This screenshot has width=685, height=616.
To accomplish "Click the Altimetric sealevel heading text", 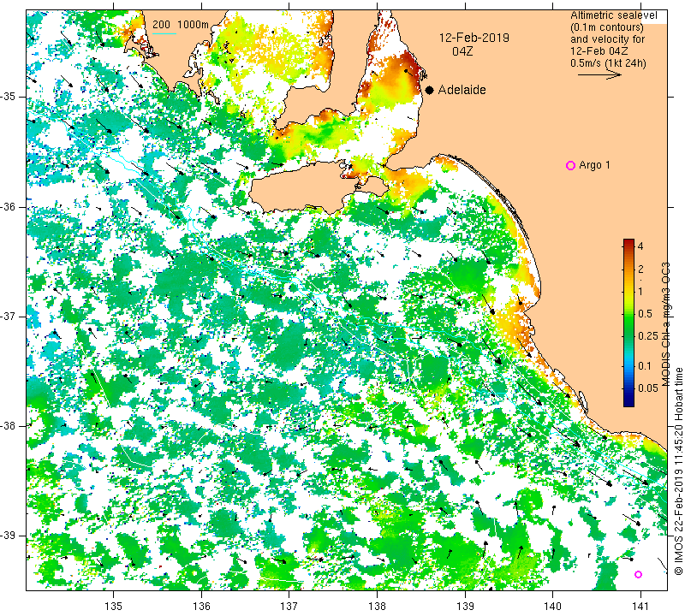I will pos(613,15).
